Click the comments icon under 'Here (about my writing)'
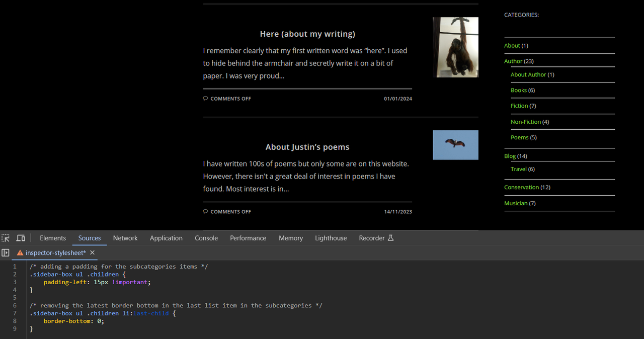Viewport: 644px width, 339px height. point(205,99)
